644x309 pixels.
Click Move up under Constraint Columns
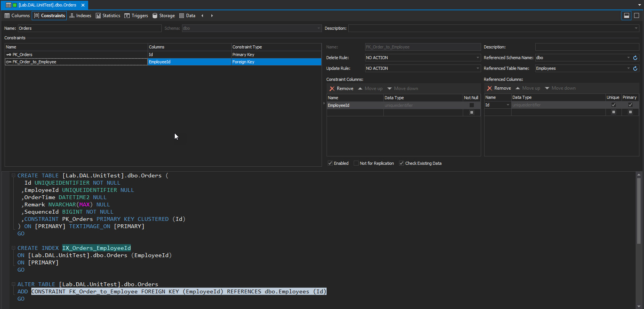click(x=370, y=89)
